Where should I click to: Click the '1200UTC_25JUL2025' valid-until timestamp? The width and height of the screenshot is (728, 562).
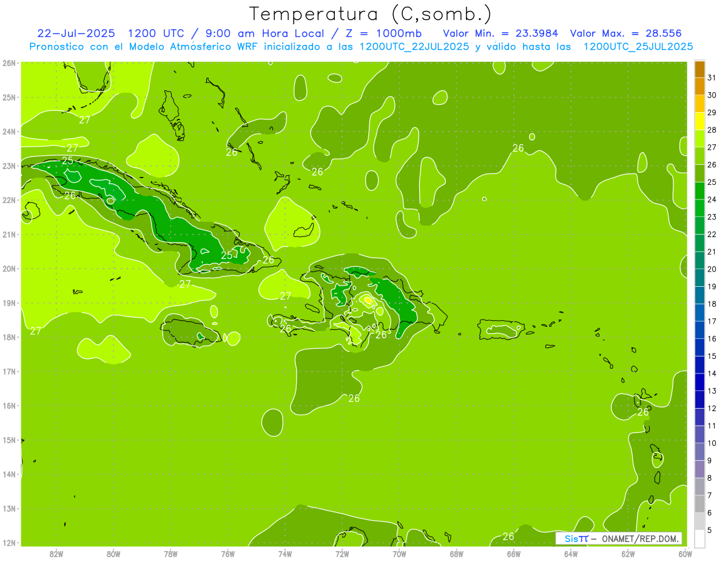tap(638, 47)
